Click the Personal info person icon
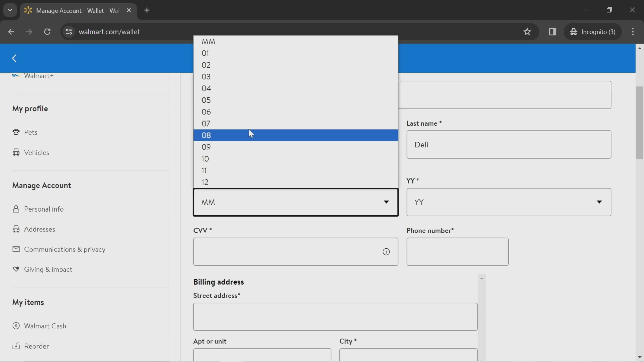644x362 pixels. pyautogui.click(x=16, y=209)
